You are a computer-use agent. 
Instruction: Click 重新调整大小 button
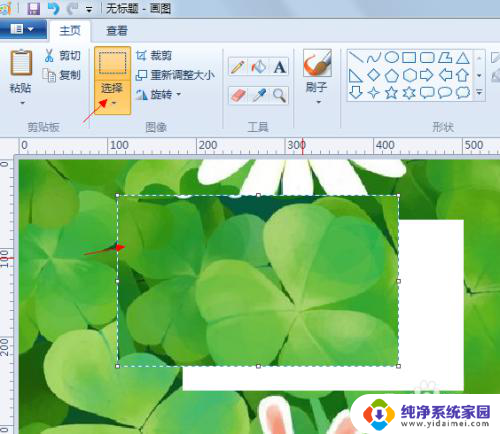(x=175, y=75)
